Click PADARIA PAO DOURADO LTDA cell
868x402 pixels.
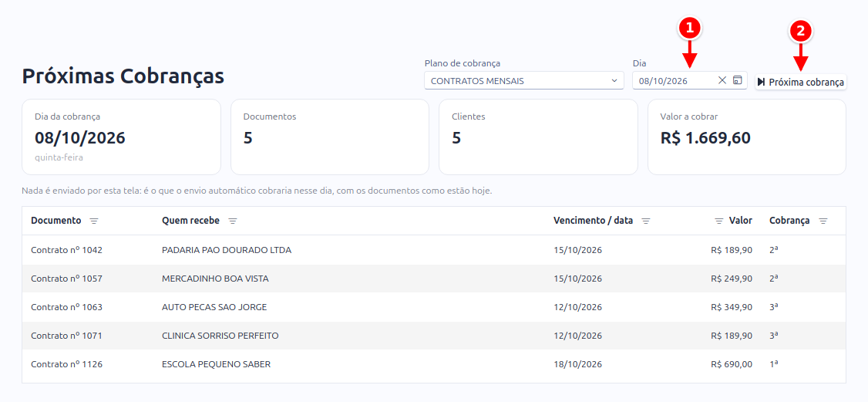click(x=227, y=250)
